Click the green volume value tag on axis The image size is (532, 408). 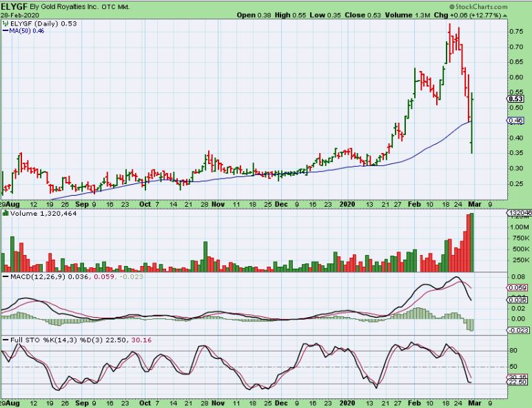tap(518, 214)
